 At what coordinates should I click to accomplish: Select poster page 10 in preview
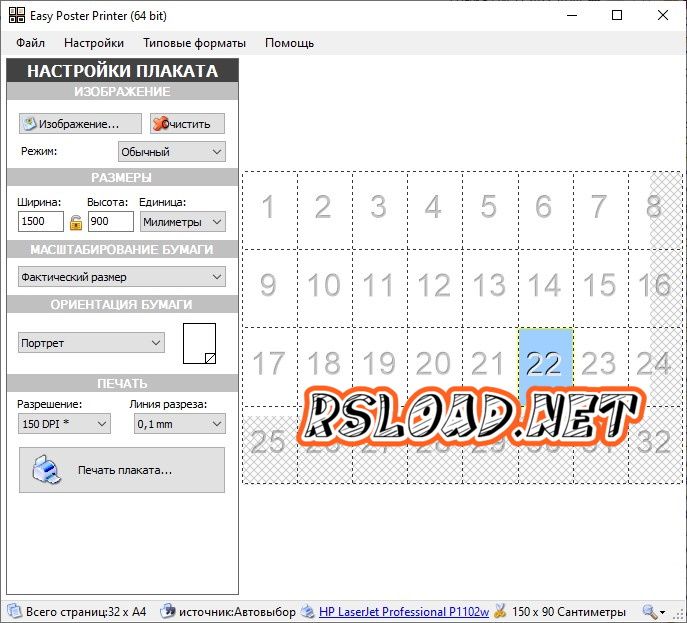click(x=325, y=288)
